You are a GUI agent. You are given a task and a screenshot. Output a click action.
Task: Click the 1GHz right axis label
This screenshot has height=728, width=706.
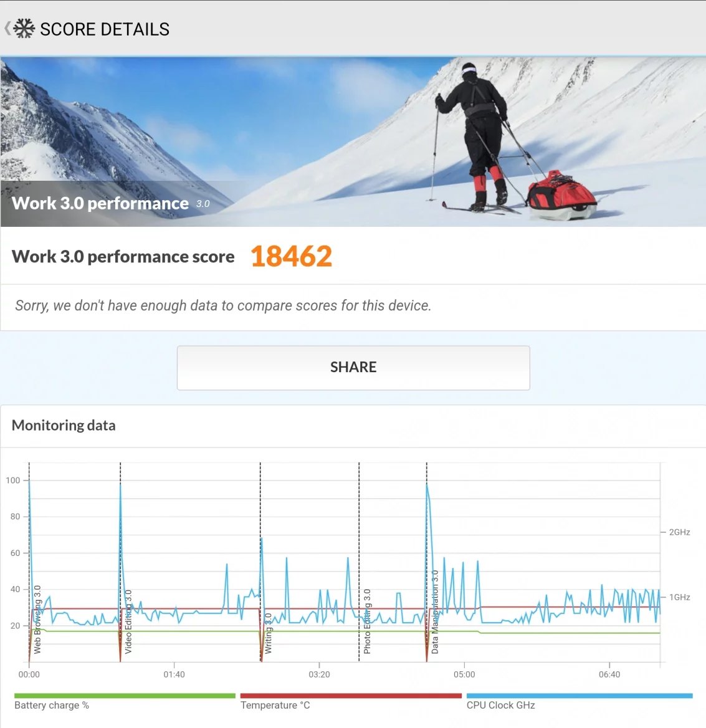point(679,597)
